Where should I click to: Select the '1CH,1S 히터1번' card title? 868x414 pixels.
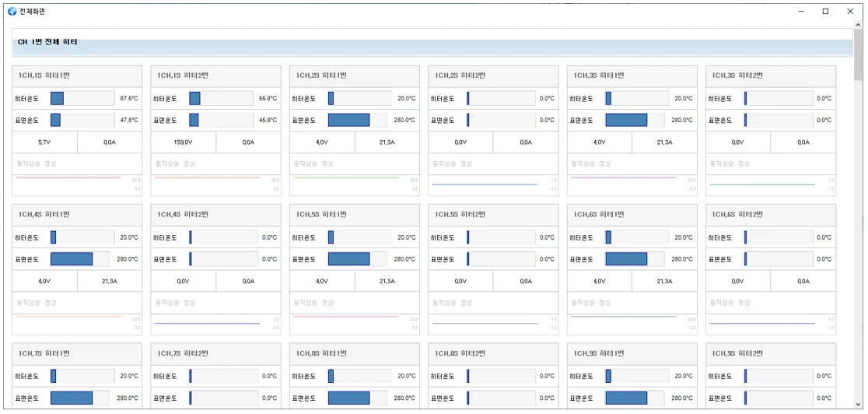[44, 75]
